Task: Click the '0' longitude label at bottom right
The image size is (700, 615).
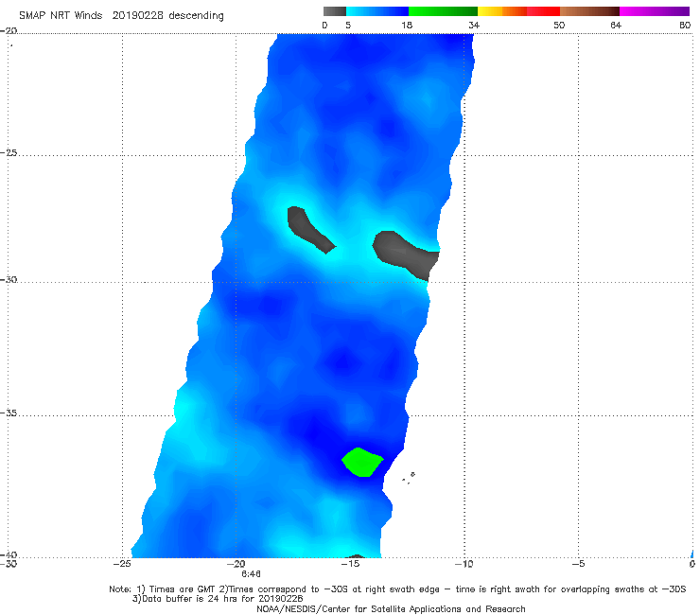Action: 691,564
